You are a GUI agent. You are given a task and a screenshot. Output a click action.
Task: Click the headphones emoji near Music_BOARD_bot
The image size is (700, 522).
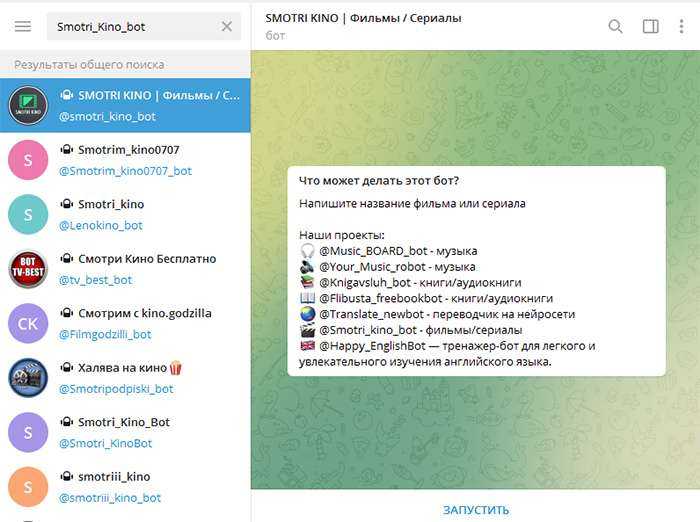tap(307, 251)
